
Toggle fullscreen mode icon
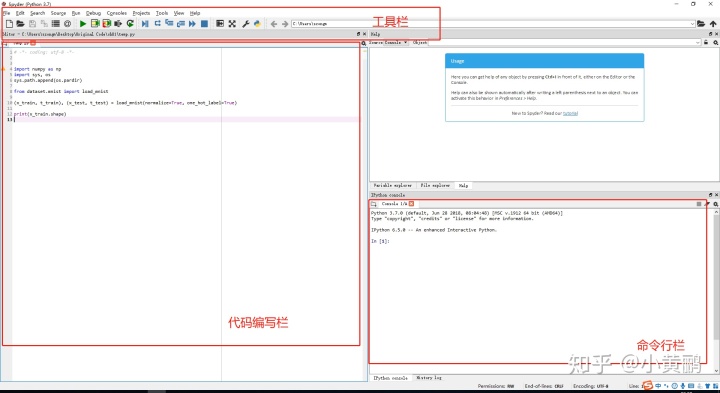click(232, 23)
